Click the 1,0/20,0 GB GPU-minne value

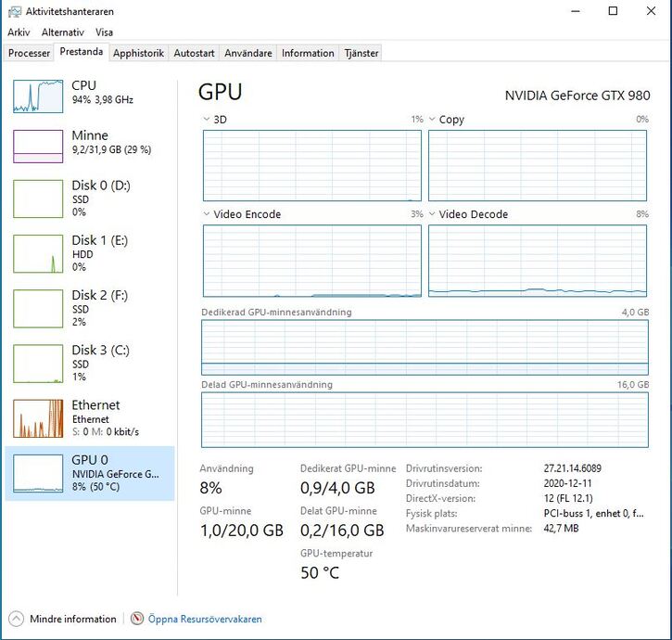click(242, 531)
